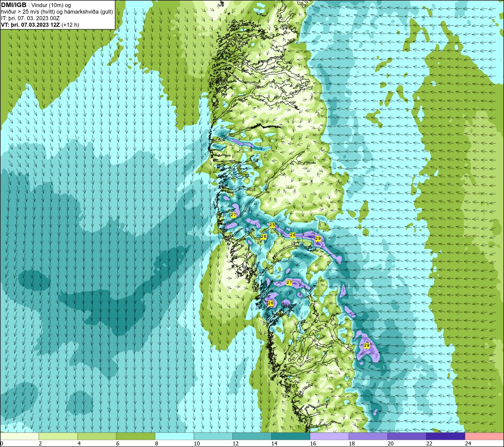
Task: Click legend scale number "16"
Action: 313,443
